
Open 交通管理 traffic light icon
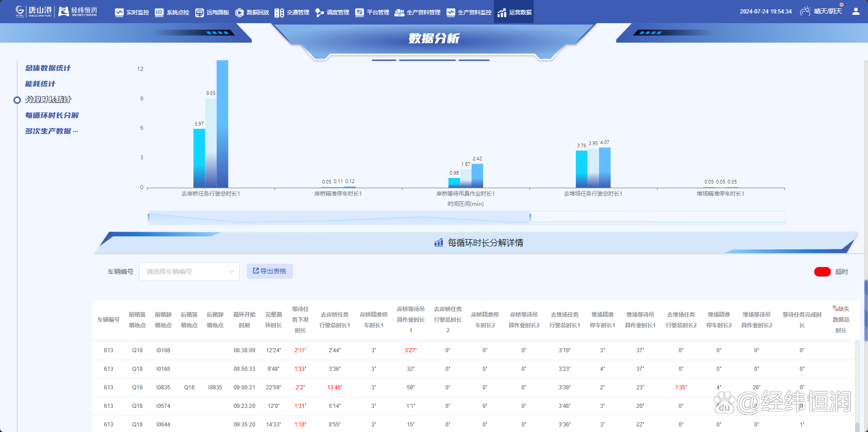click(279, 13)
